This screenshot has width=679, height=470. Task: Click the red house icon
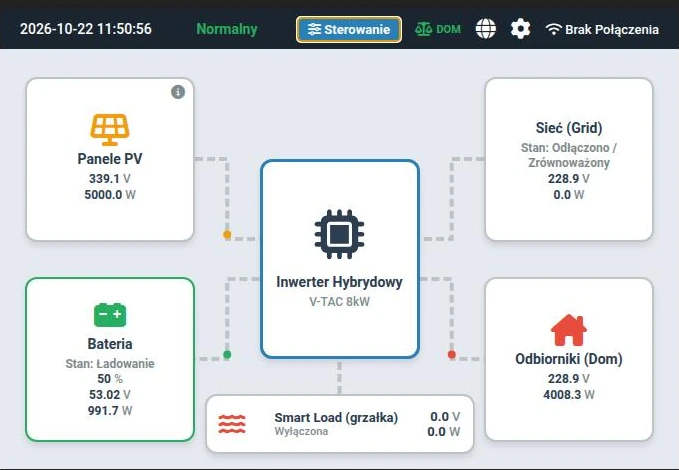pyautogui.click(x=569, y=330)
